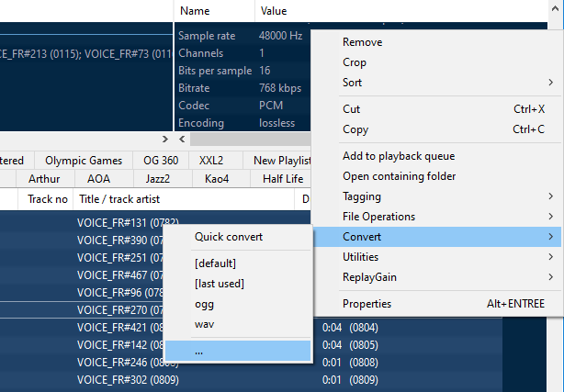Click the properties panel horizontal scrollbar thumb
The height and width of the screenshot is (392, 564).
(x=251, y=140)
